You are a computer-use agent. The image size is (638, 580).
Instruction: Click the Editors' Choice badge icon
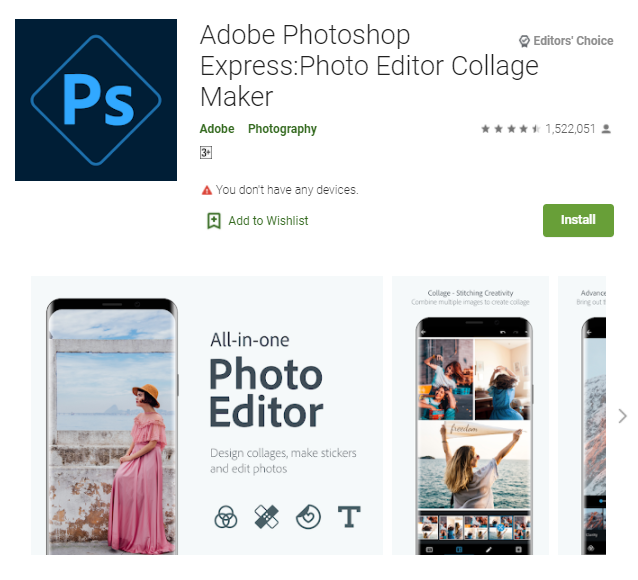[524, 41]
